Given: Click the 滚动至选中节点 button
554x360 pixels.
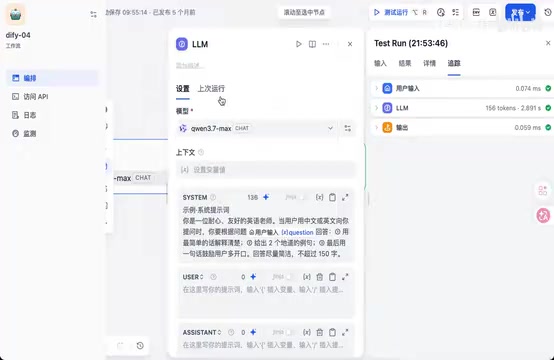Looking at the screenshot, I should pos(304,12).
